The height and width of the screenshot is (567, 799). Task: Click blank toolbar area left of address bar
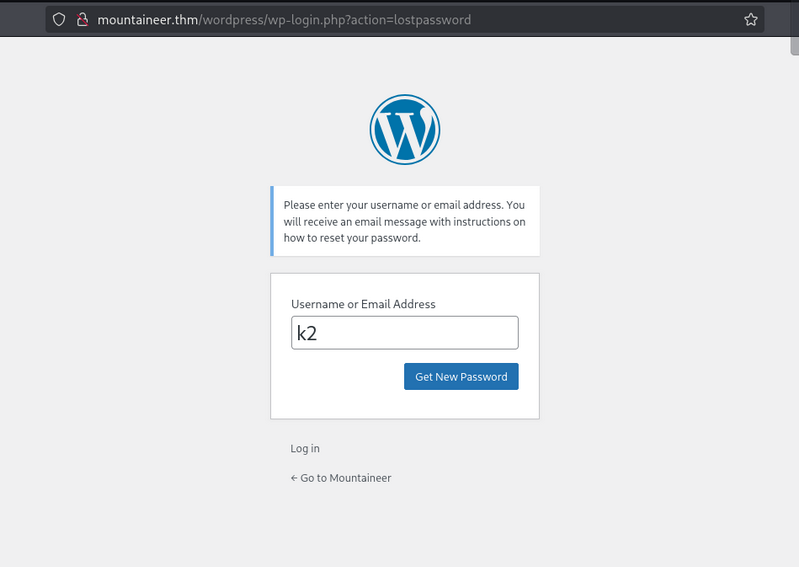tap(22, 19)
